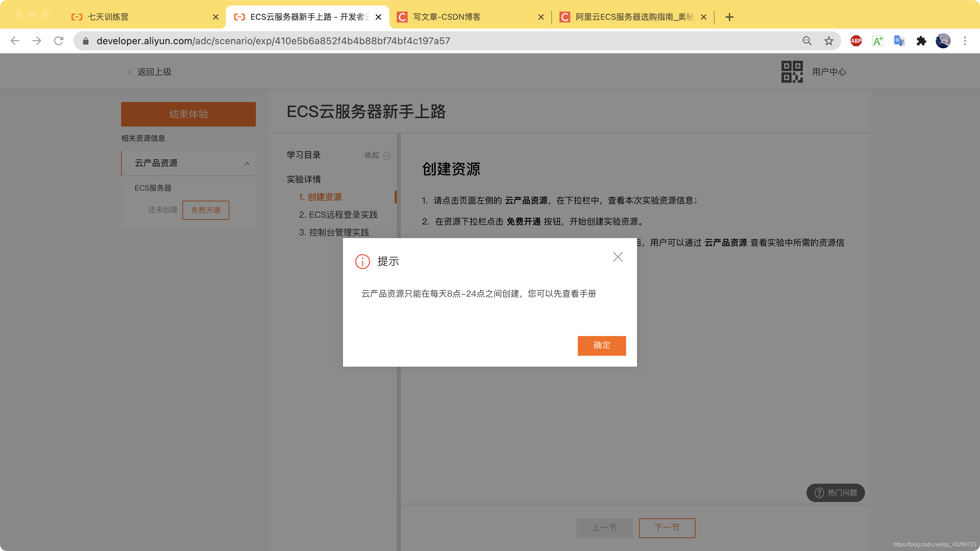This screenshot has height=551, width=980.
Task: Open the 热门问题 help button
Action: click(x=835, y=493)
